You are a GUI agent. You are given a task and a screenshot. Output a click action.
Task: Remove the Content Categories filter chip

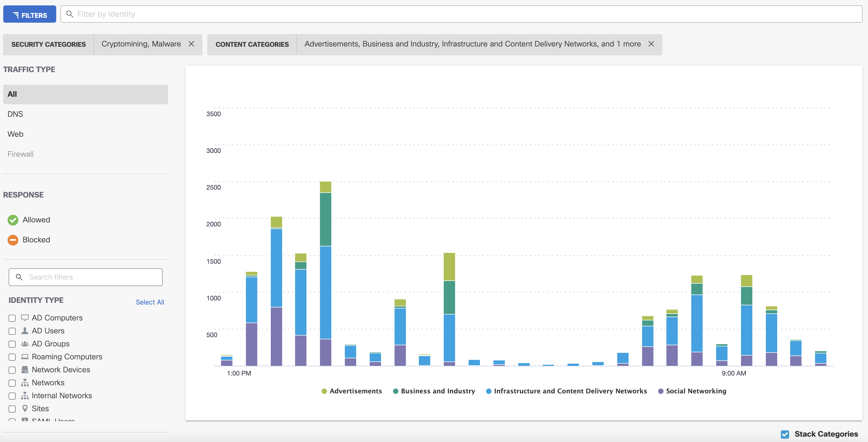click(651, 44)
